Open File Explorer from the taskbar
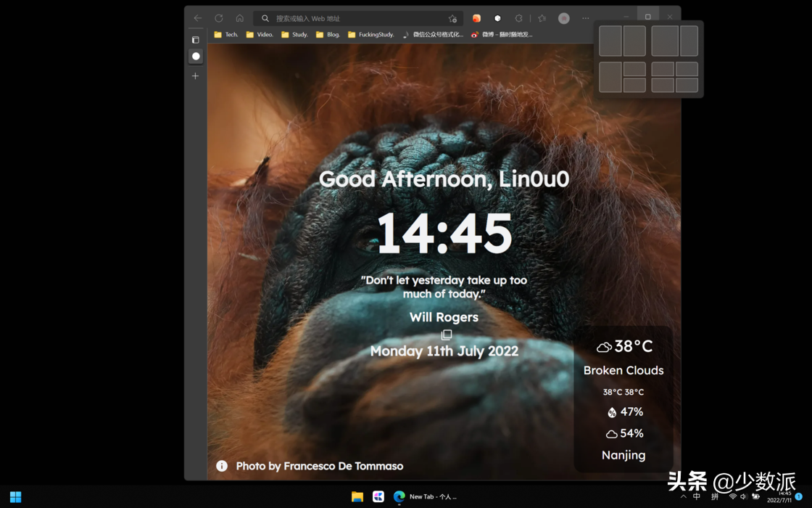 356,496
